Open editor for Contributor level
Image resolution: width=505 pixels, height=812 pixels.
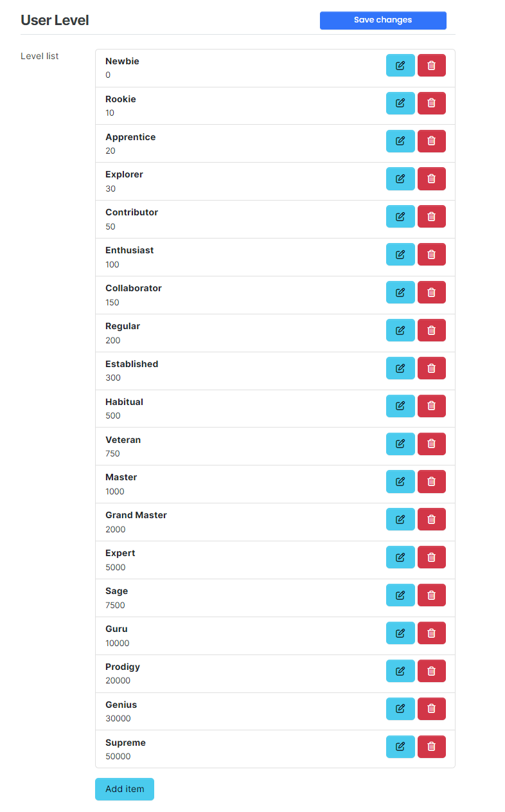click(400, 217)
